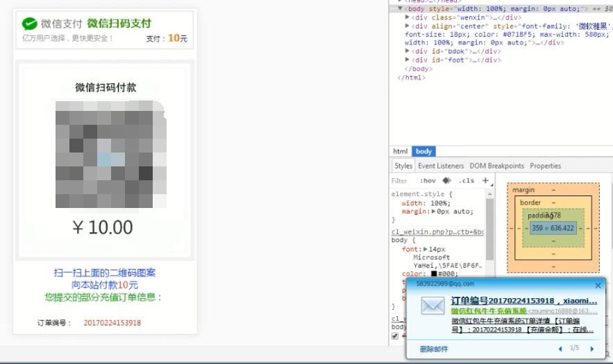613x364 pixels.
Task: Click the 微信扫码付款 heading
Action: click(x=106, y=87)
